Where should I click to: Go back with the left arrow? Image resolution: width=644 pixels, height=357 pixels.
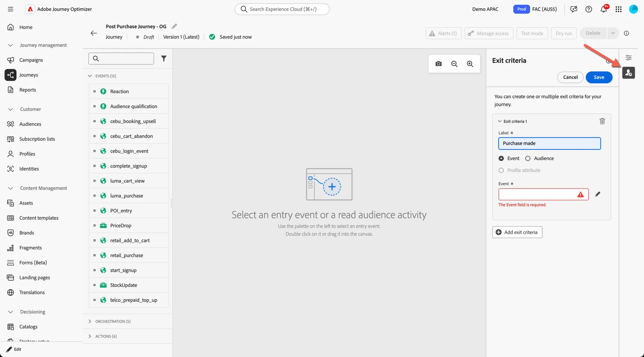coord(94,33)
